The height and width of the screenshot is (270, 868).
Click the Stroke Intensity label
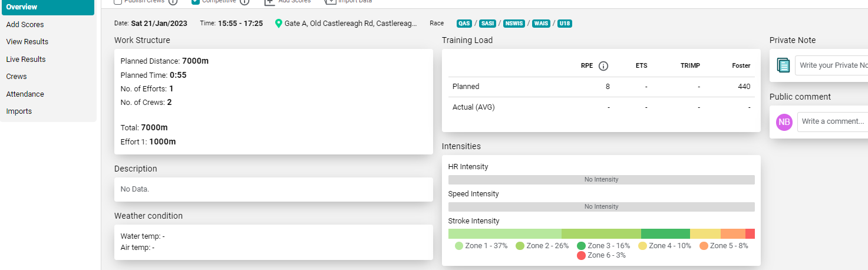coord(474,221)
